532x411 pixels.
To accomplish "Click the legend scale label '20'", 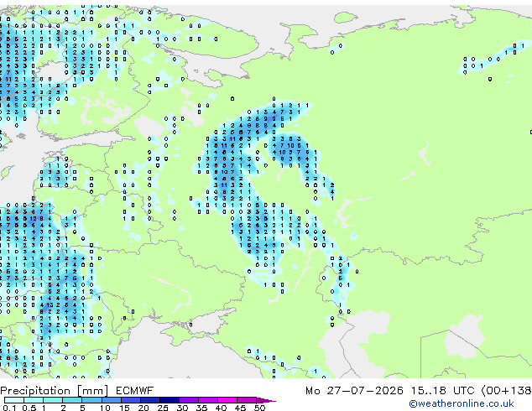I will [x=143, y=408].
